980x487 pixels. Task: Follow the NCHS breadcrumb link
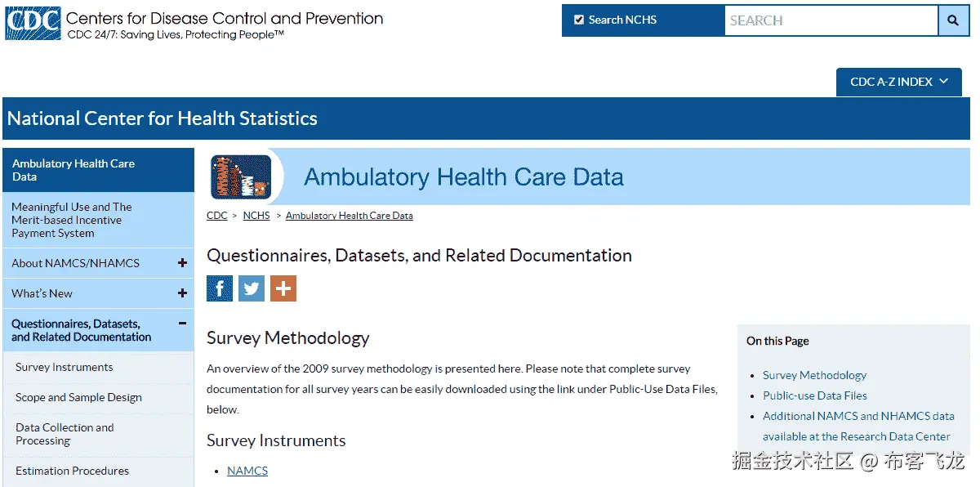click(256, 216)
